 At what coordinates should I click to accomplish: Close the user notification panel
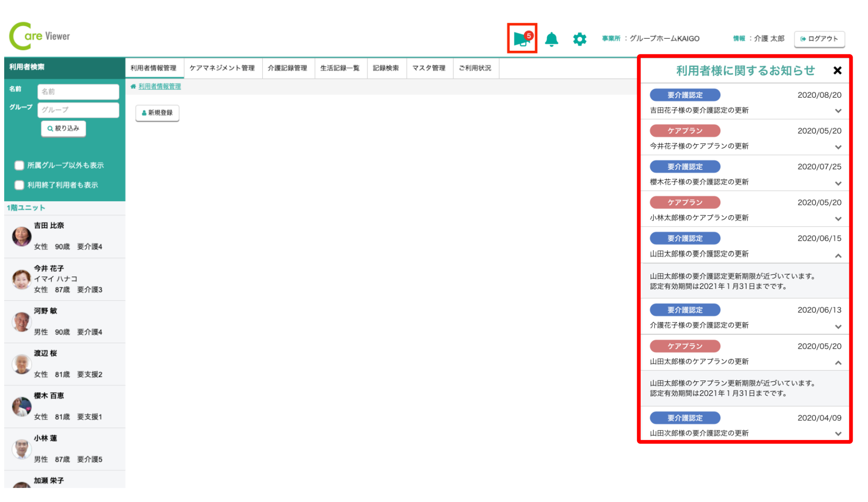(837, 70)
